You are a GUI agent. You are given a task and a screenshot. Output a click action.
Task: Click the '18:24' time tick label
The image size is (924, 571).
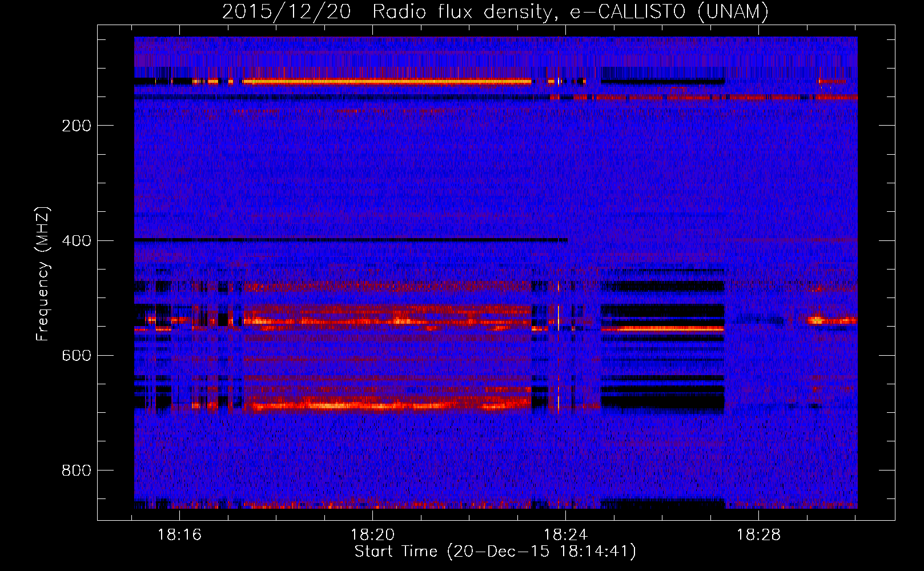tap(565, 535)
